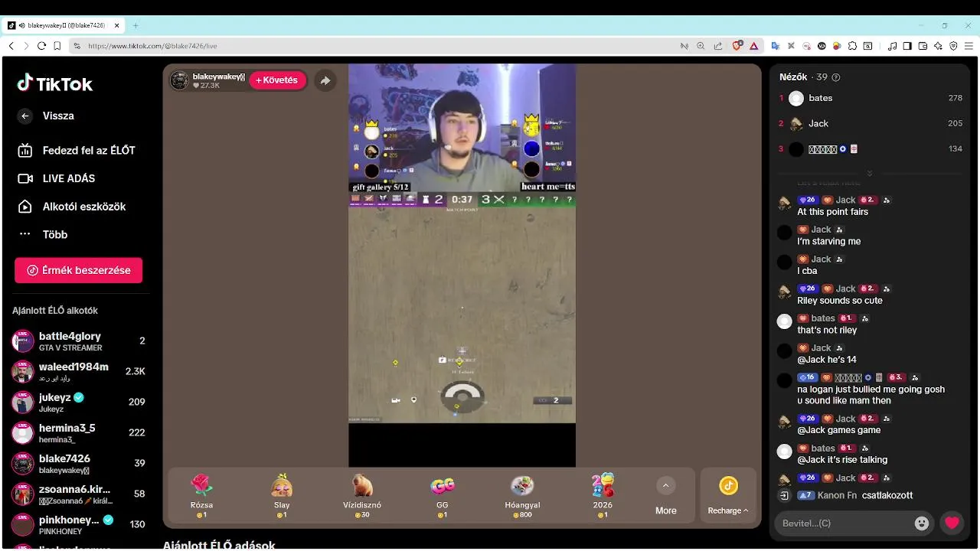
Task: Open jukeyz live stream
Action: [78, 403]
